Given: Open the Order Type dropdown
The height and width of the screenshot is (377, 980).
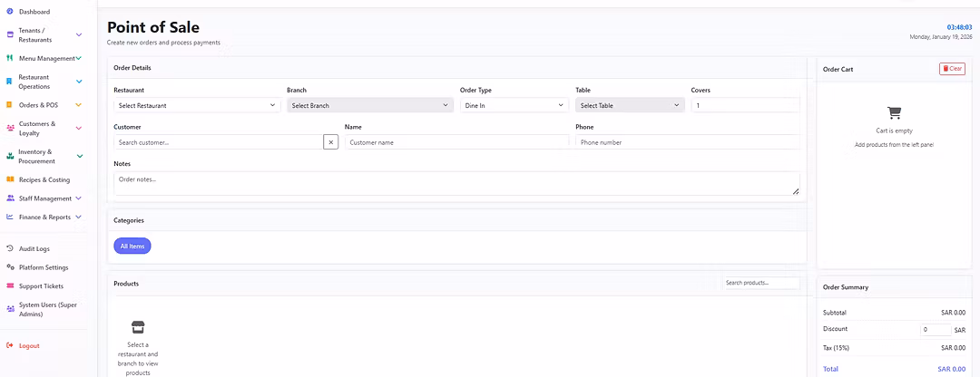Looking at the screenshot, I should (514, 105).
